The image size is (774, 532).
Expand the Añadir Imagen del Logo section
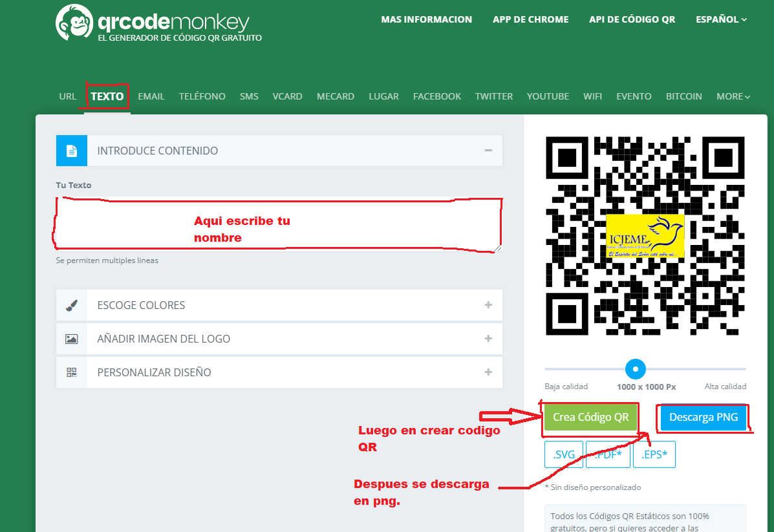click(x=488, y=339)
